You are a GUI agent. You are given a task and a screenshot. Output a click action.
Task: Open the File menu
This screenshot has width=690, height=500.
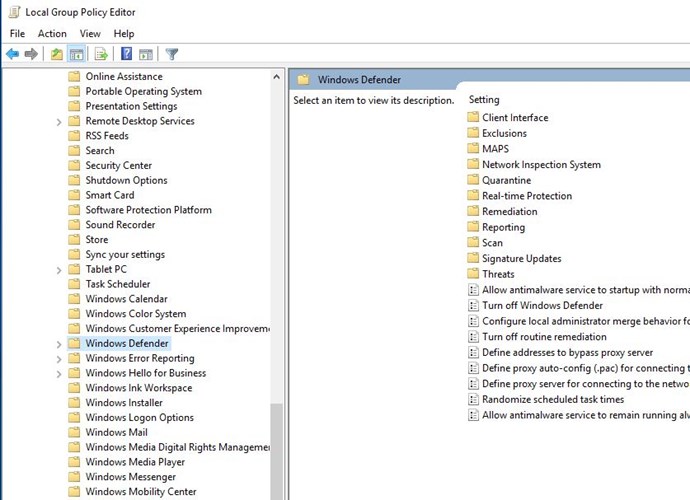(x=18, y=33)
